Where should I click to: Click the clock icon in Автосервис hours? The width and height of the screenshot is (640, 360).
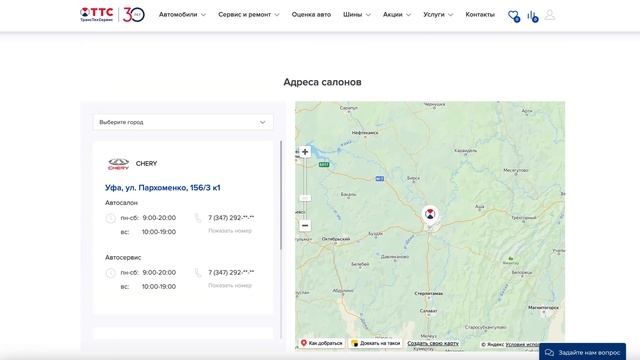[x=111, y=273]
